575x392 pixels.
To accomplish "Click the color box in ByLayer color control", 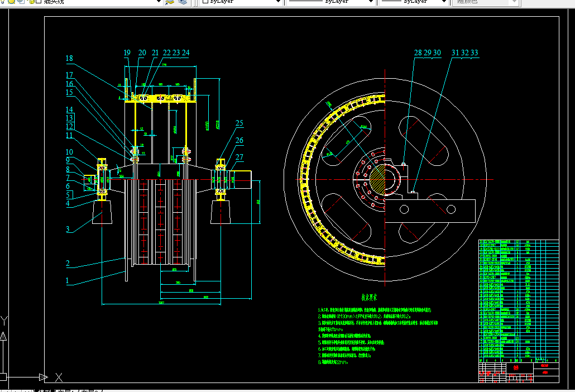I will pyautogui.click(x=205, y=1).
